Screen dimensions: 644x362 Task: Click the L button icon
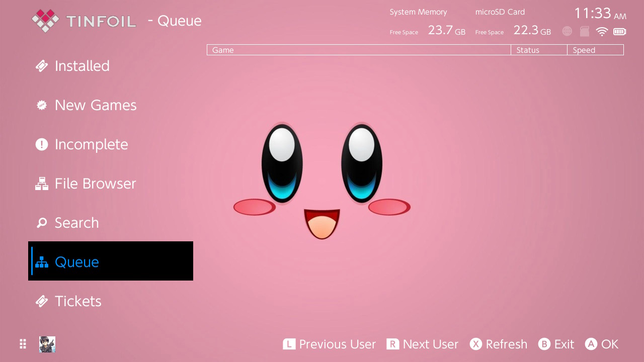289,344
